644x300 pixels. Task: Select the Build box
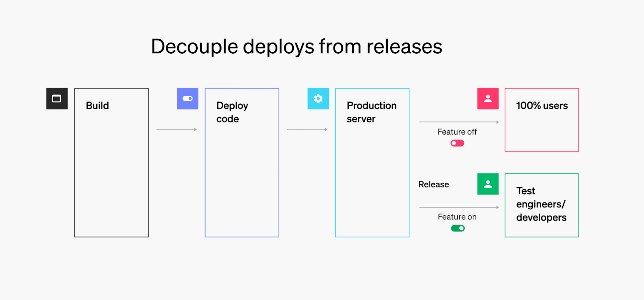[111, 163]
